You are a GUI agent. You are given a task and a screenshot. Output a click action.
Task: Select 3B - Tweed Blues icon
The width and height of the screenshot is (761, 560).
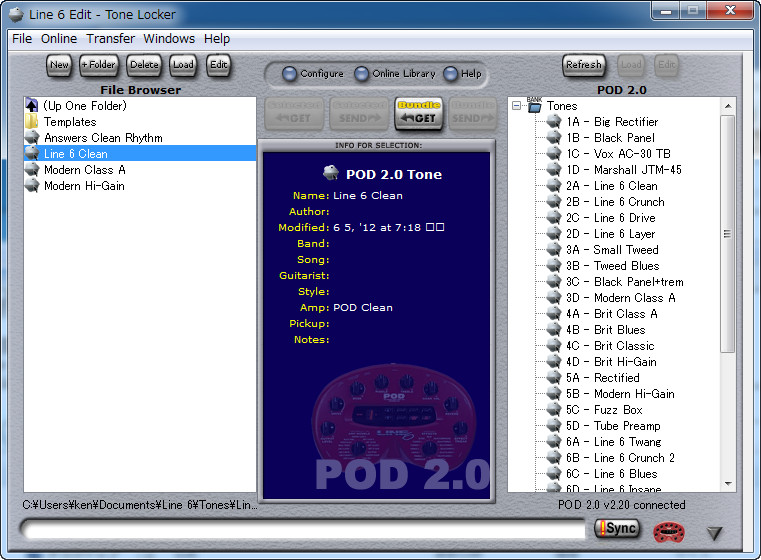(554, 265)
